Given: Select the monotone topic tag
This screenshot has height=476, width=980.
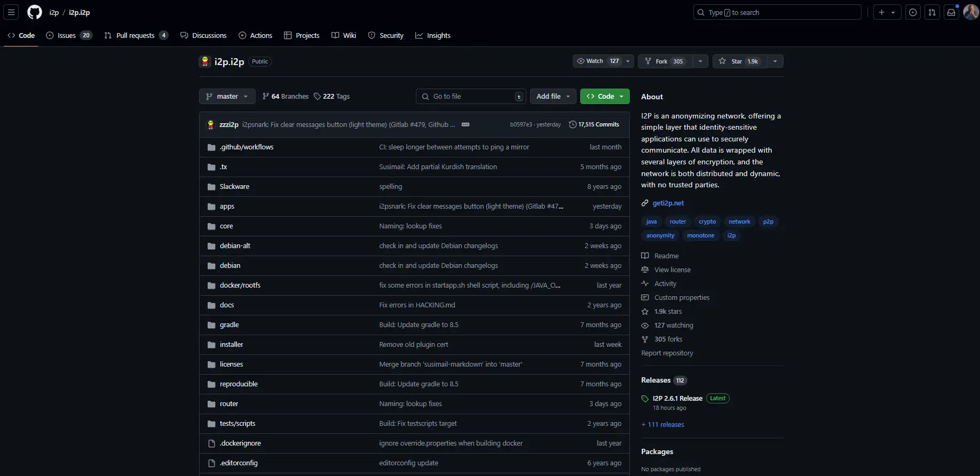Looking at the screenshot, I should click(x=700, y=235).
